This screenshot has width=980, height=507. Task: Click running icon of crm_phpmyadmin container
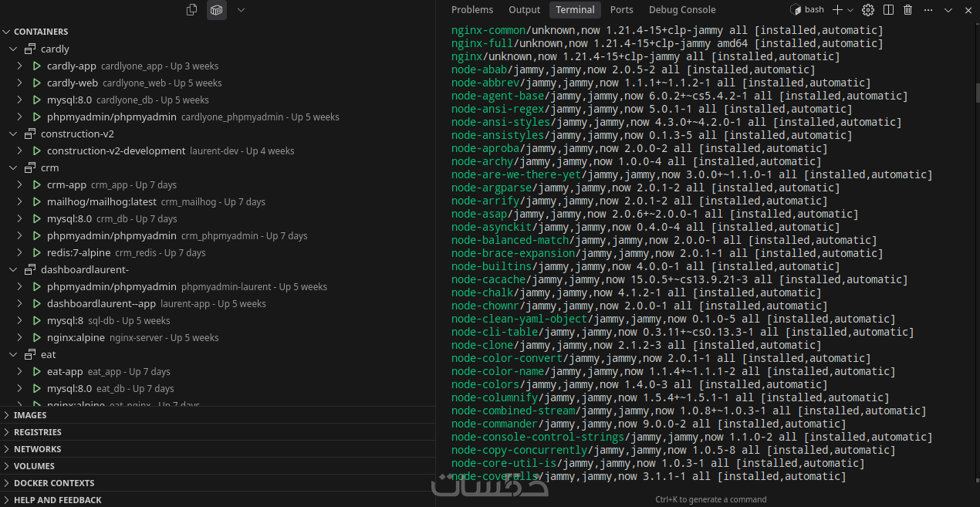pos(36,235)
